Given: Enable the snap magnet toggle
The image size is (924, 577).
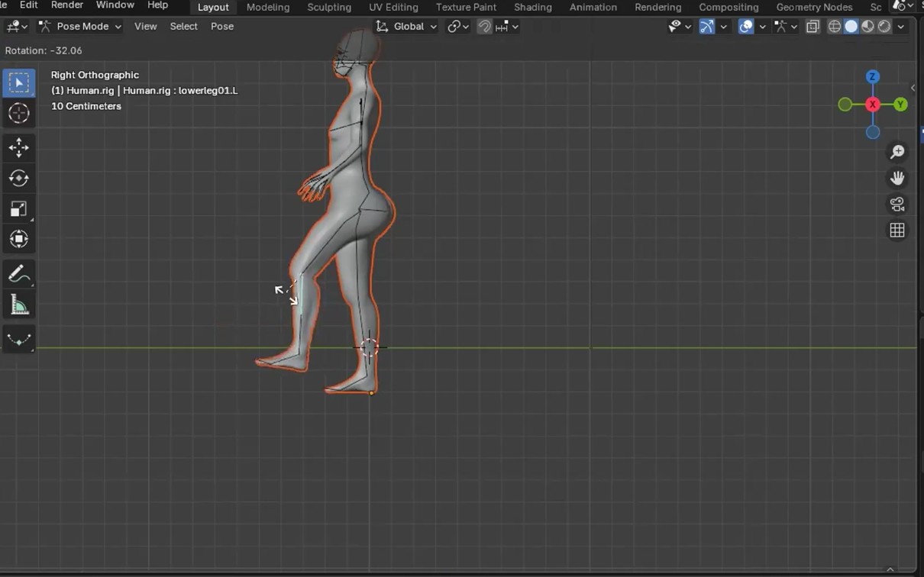Looking at the screenshot, I should coord(484,27).
